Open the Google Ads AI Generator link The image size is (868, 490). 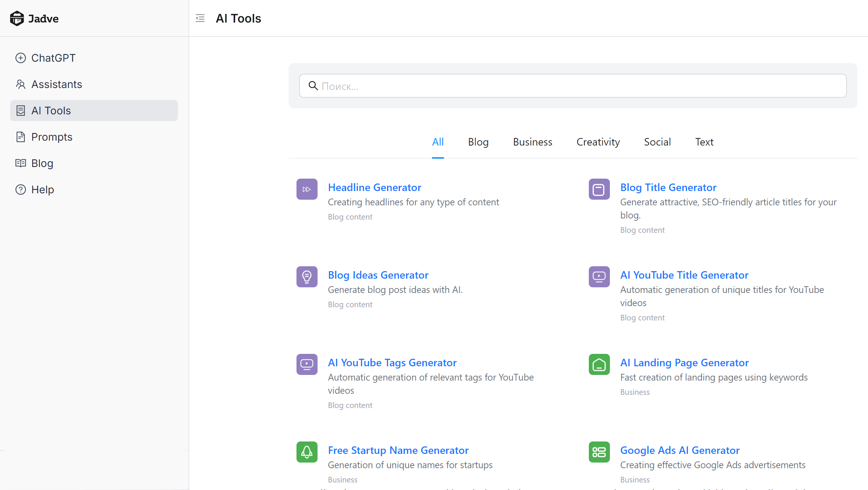[680, 450]
